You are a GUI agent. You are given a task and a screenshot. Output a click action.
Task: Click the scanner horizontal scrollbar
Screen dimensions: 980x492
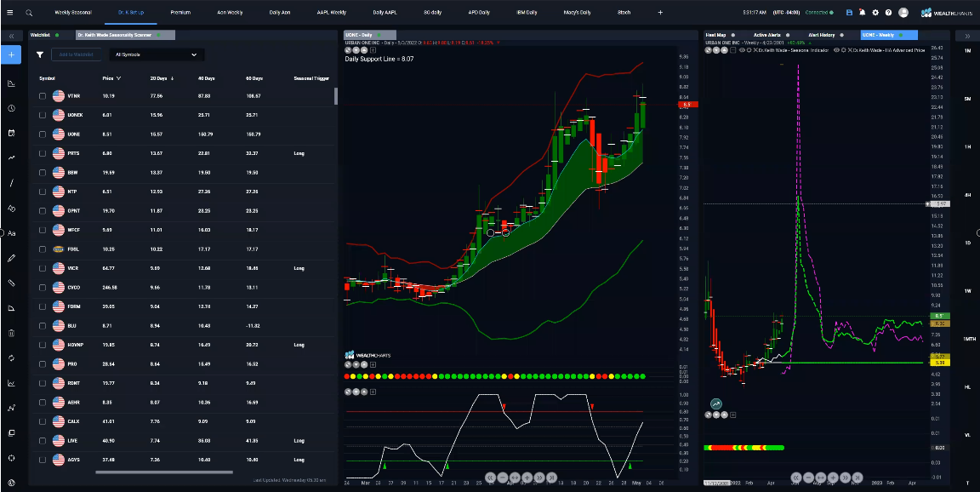click(163, 472)
